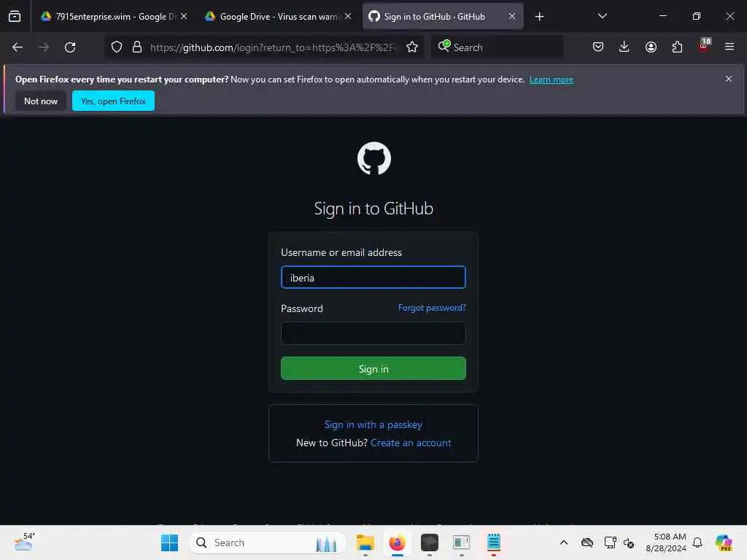Focus the username field containing iberia
This screenshot has height=560, width=747.
click(373, 278)
